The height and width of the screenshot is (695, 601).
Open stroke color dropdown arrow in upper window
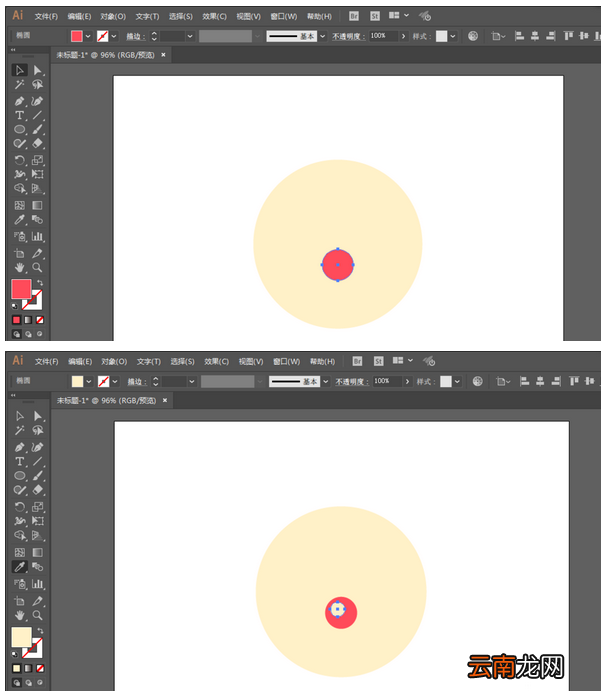pyautogui.click(x=114, y=36)
